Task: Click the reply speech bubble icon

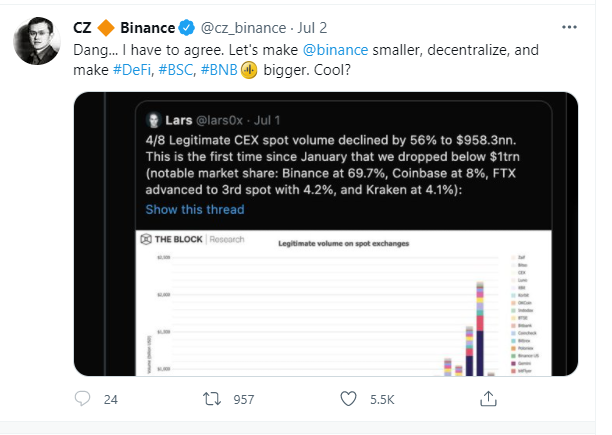Action: point(82,399)
